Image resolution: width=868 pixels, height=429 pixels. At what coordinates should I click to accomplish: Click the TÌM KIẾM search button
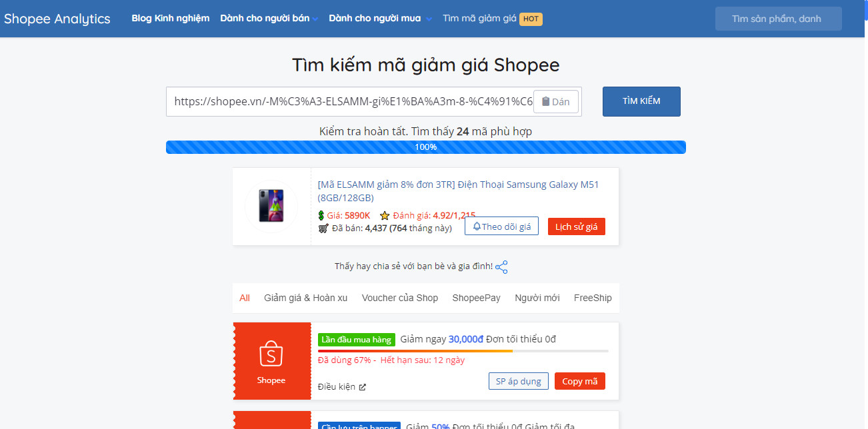[641, 101]
